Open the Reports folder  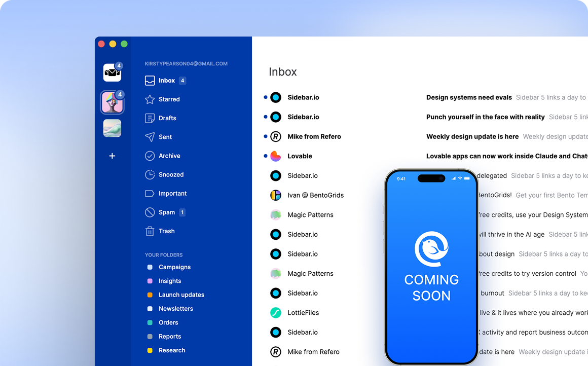pyautogui.click(x=169, y=337)
